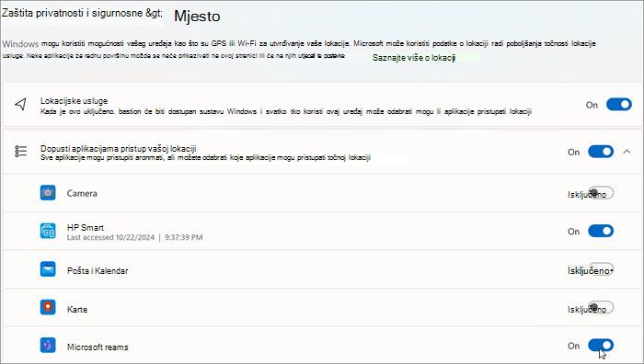
Task: Turn on the Karte location toggle
Action: point(601,307)
